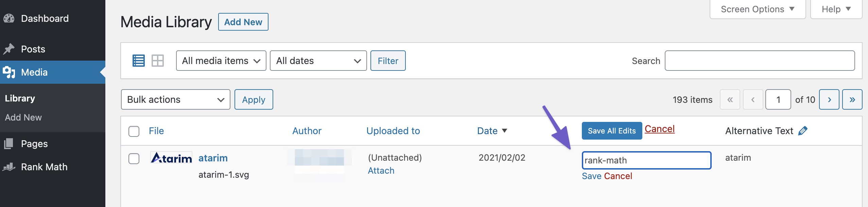868x207 pixels.
Task: Jump to last page arrow
Action: click(852, 99)
